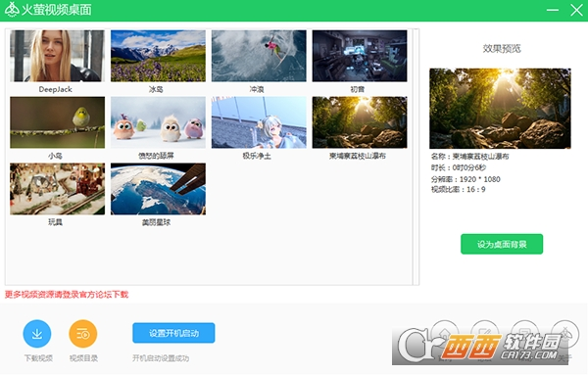Click the large effect preview image

pos(500,109)
